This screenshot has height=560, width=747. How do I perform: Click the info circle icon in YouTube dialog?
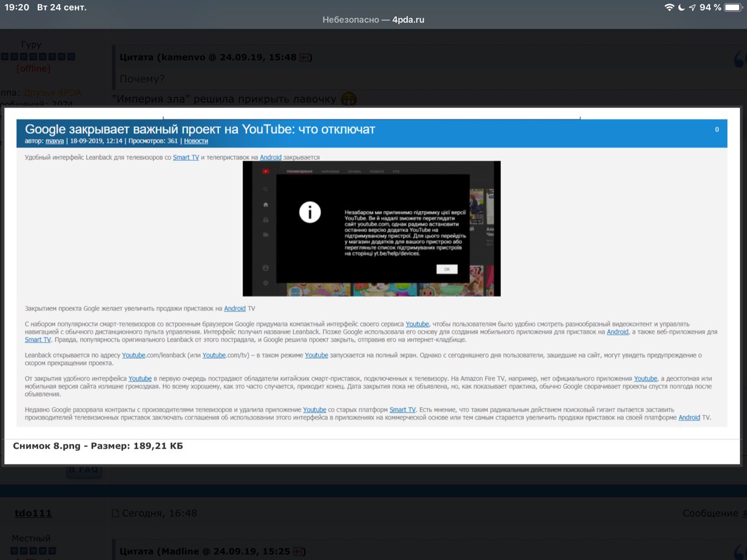click(310, 212)
